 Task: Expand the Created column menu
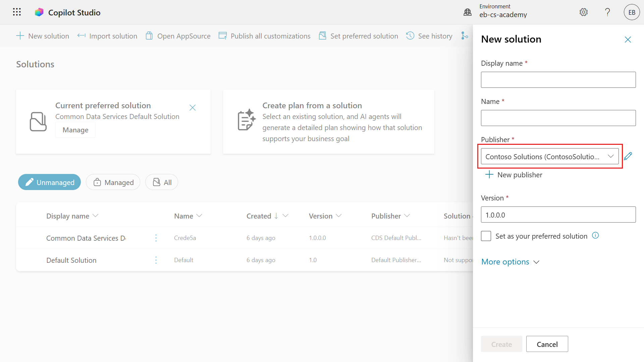point(285,216)
